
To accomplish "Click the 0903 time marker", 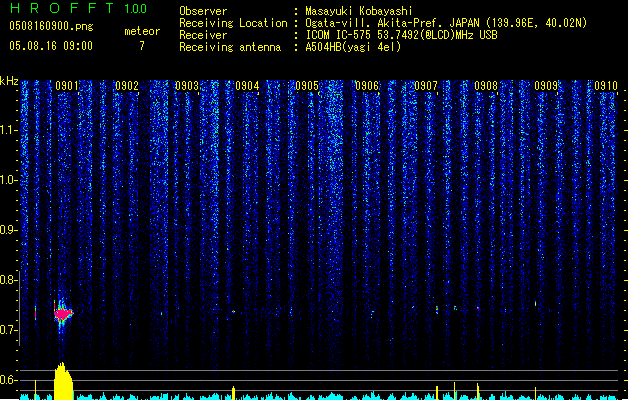I will [x=187, y=86].
